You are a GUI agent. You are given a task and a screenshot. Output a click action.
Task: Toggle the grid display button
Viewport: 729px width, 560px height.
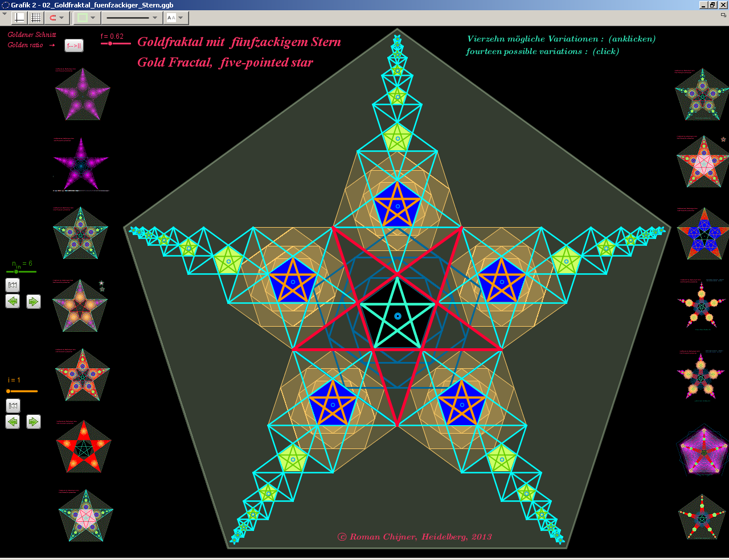[x=36, y=18]
